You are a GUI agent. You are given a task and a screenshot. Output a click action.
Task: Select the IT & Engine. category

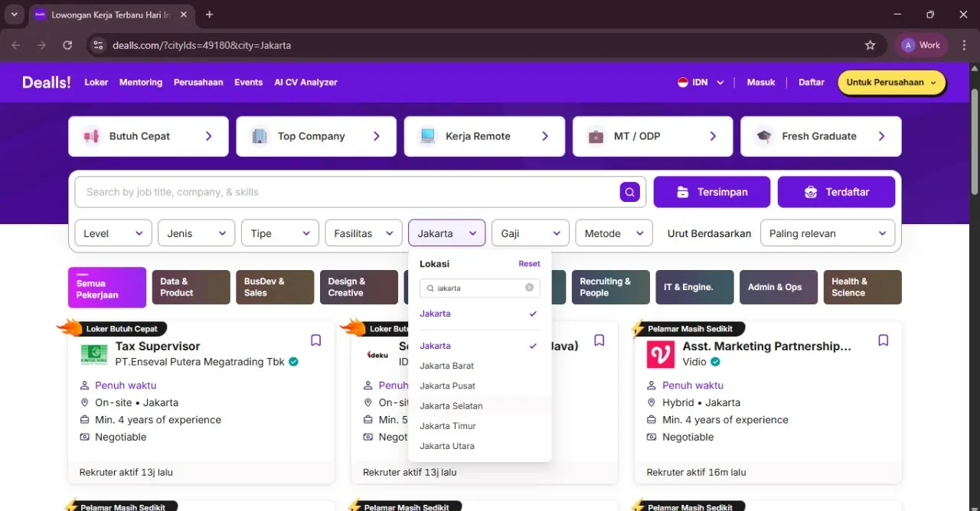click(x=695, y=288)
